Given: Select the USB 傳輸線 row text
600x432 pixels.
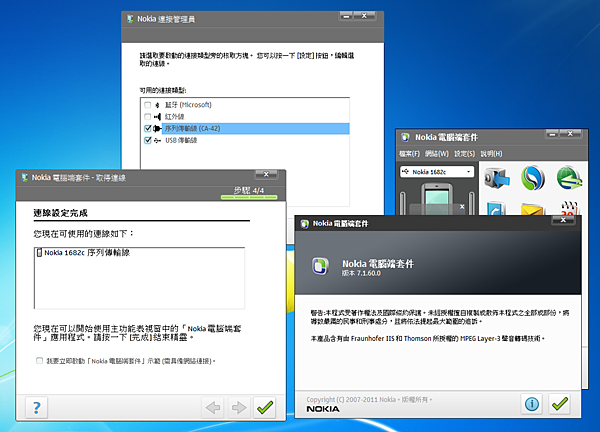Looking at the screenshot, I should point(181,140).
